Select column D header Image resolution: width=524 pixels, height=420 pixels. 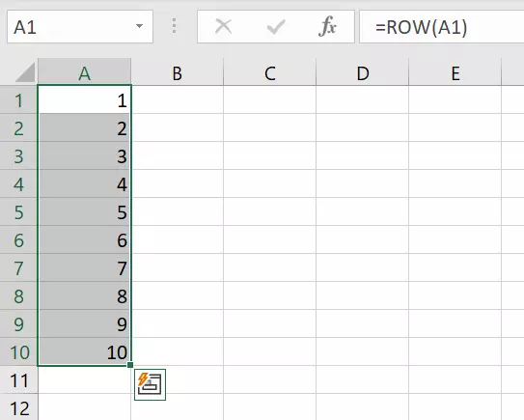point(363,72)
